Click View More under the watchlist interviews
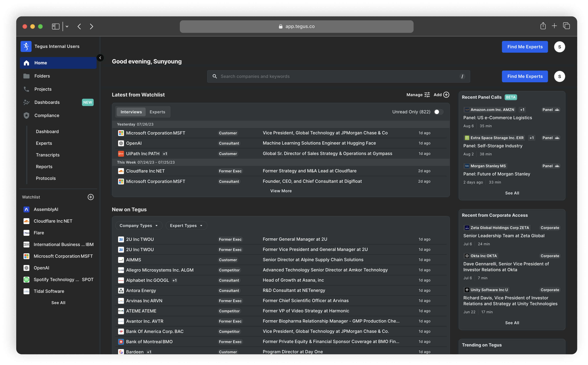Image resolution: width=588 pixels, height=365 pixels. [x=281, y=191]
